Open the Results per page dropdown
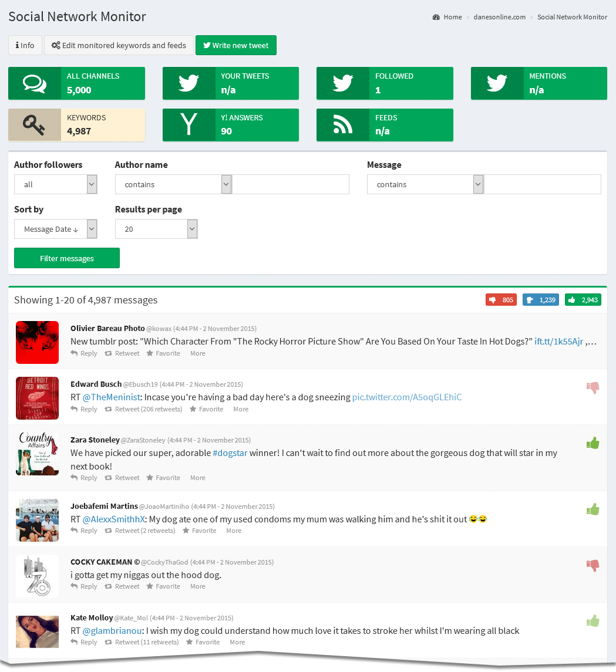 156,228
